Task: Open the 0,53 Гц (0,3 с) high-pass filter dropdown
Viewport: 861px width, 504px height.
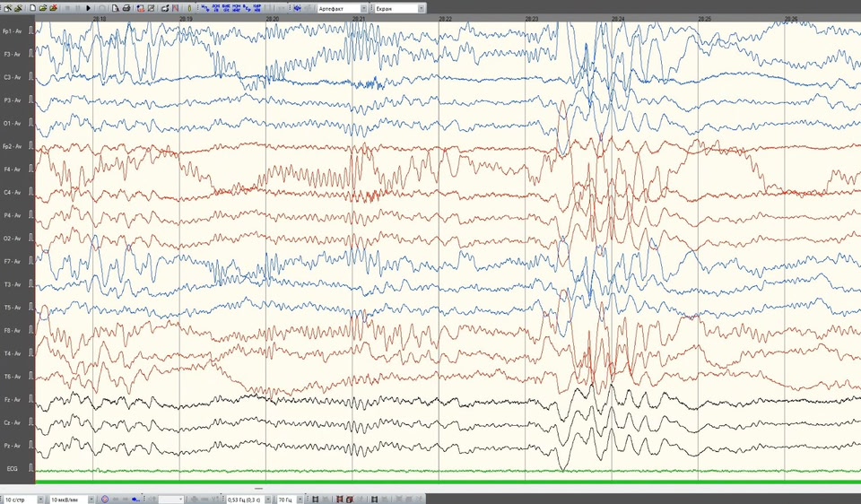Action: (x=248, y=500)
